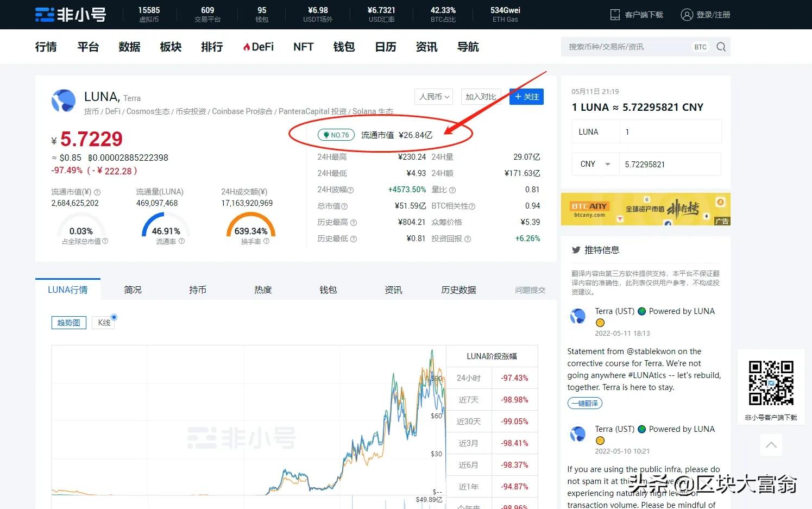Click the Coinbase Pro综合 category link
This screenshot has height=509, width=812.
[242, 111]
